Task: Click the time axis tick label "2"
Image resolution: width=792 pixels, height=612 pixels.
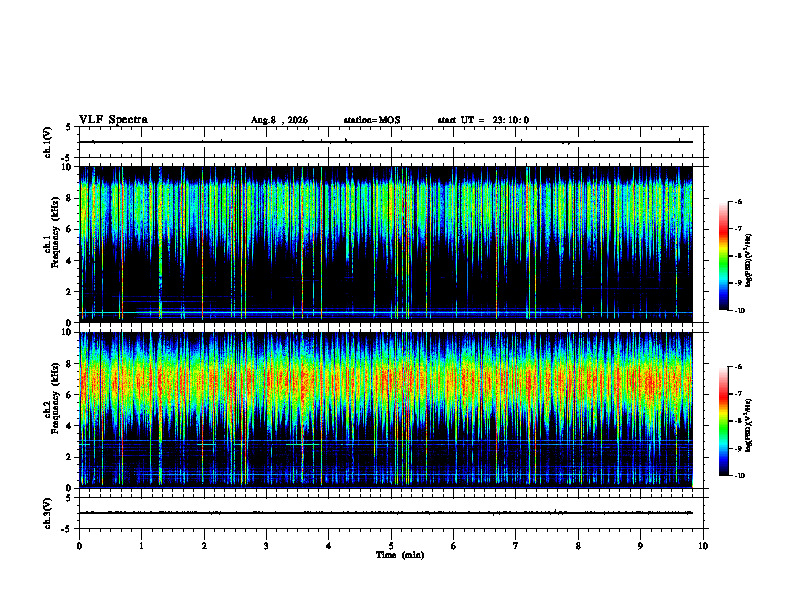Action: pos(204,546)
